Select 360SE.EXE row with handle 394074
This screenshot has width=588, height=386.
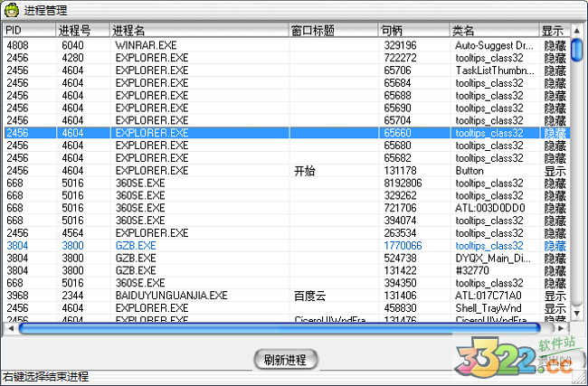[287, 221]
